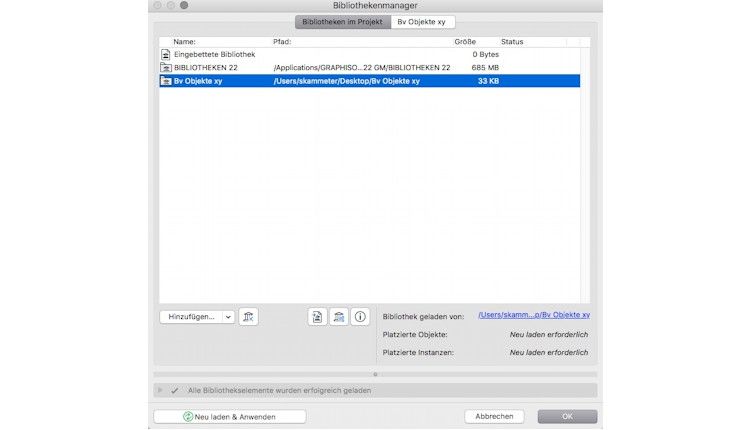Viewport: 740px width, 430px height.
Task: Sort by the Name column header
Action: [x=184, y=42]
